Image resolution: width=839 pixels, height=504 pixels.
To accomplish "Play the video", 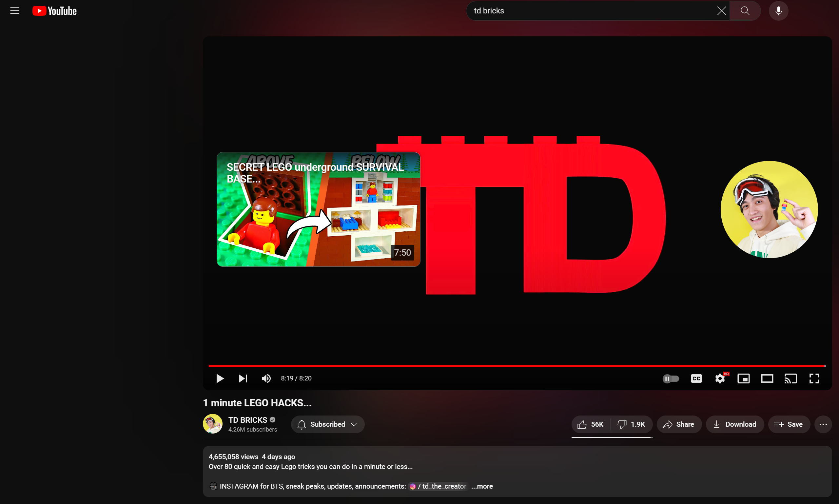I will coord(220,378).
